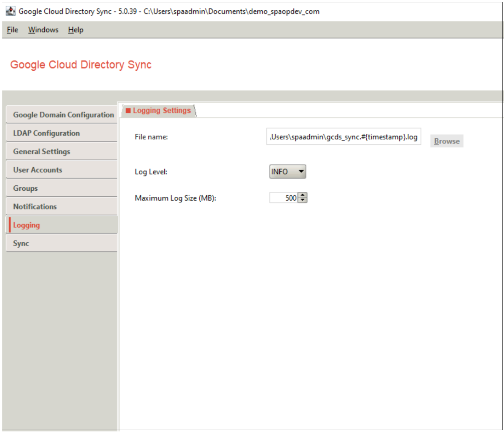504x432 pixels.
Task: Click the File name input field
Action: click(x=343, y=137)
